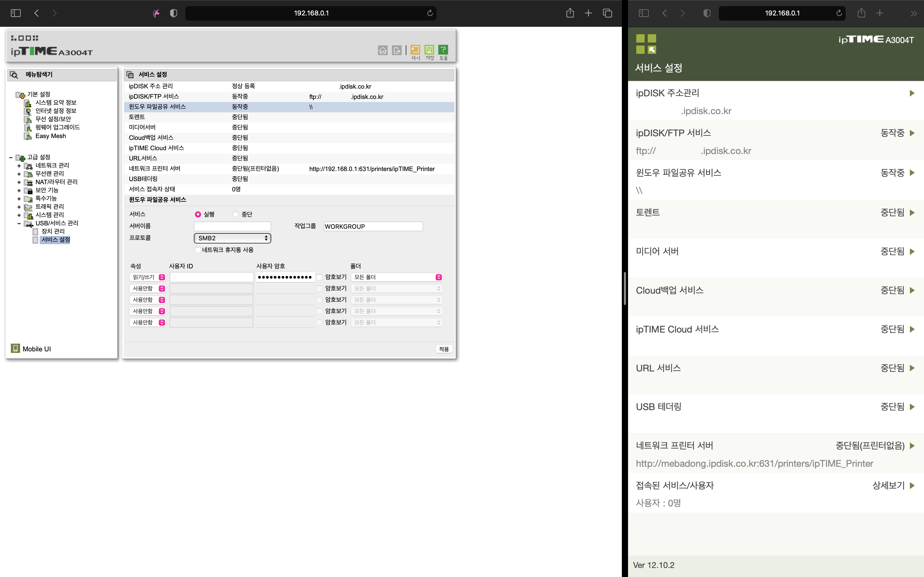Click the logout icon next to home
924x577 pixels.
tap(397, 50)
